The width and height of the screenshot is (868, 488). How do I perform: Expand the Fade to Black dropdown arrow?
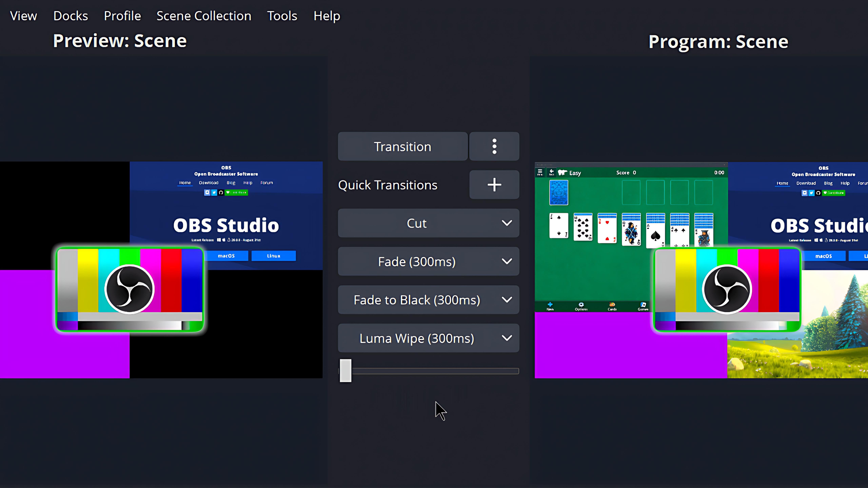pos(507,300)
